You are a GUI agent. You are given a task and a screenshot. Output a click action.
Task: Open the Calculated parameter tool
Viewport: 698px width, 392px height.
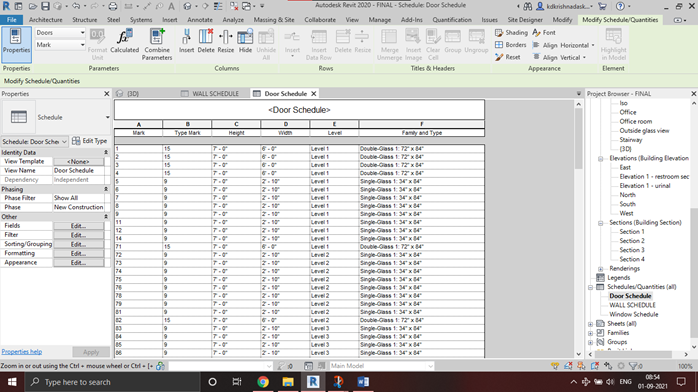[124, 41]
